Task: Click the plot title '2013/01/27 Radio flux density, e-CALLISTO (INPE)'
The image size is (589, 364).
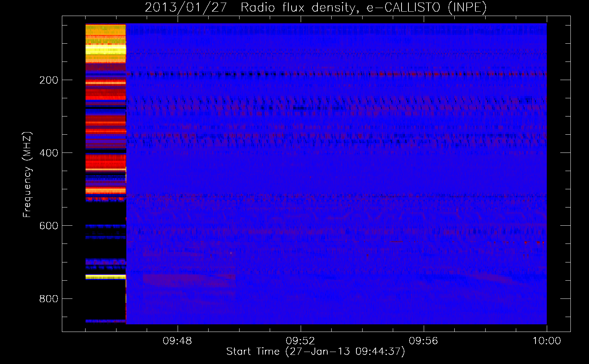Action: point(316,7)
